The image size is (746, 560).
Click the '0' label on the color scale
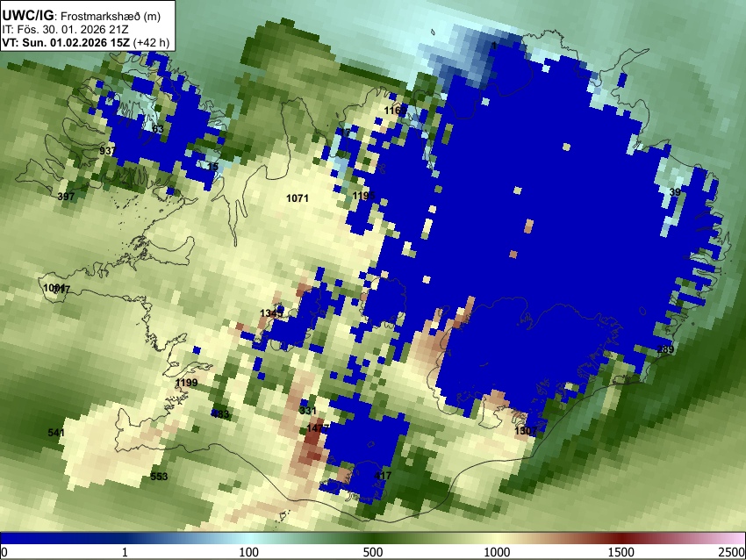4,552
